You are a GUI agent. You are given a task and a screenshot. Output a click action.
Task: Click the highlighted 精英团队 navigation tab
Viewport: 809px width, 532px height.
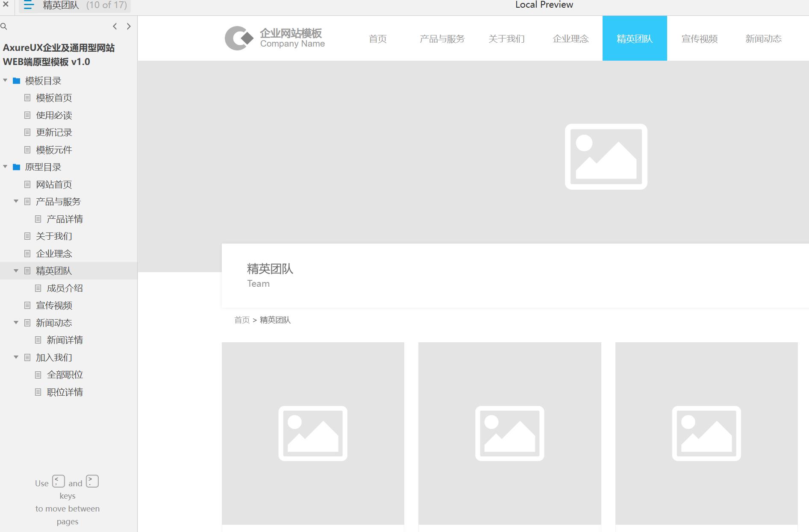[635, 38]
